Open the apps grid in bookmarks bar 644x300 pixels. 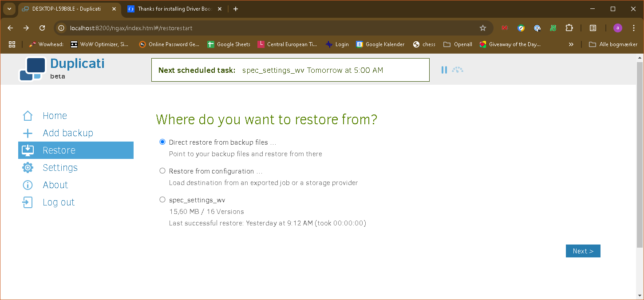12,44
